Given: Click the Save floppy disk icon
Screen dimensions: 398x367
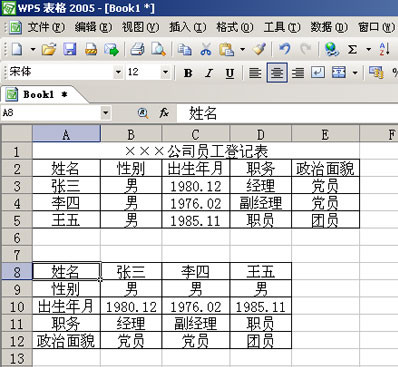Looking at the screenshot, I should [x=70, y=49].
